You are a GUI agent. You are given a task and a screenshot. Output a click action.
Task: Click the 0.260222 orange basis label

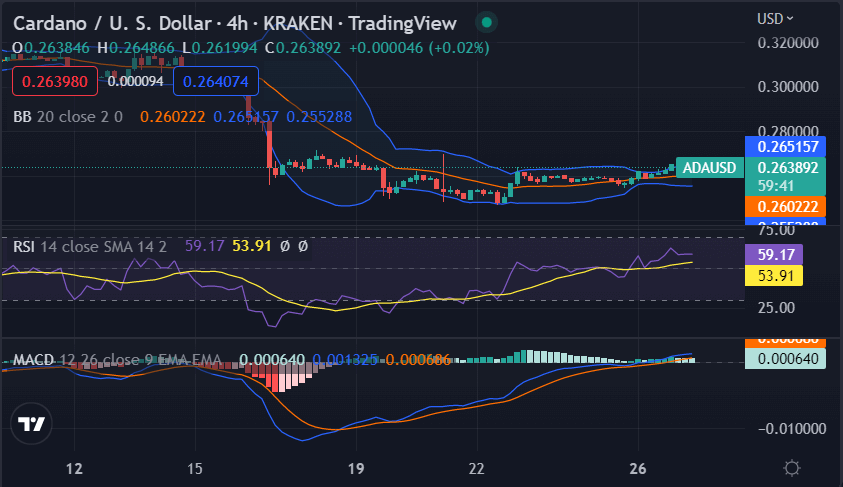coord(785,206)
